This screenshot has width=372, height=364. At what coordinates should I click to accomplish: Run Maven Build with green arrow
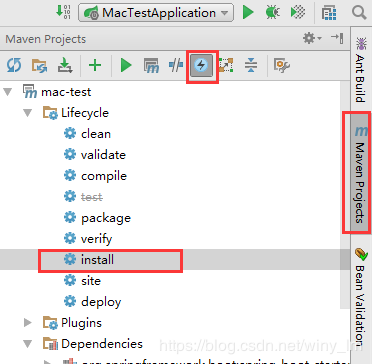126,65
